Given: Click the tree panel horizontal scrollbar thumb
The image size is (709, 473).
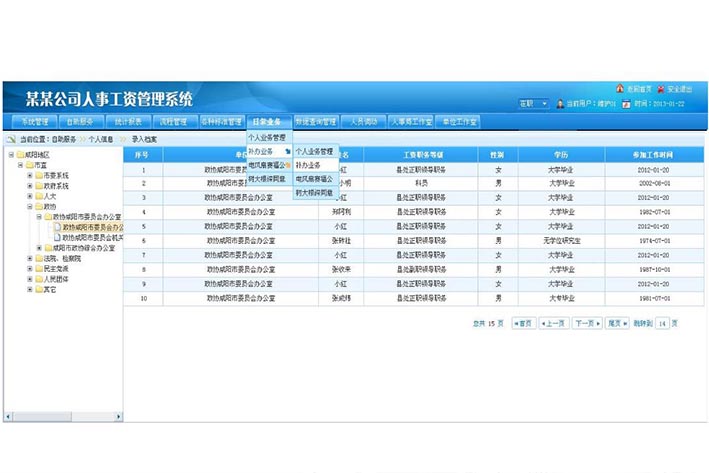Looking at the screenshot, I should pos(42,416).
